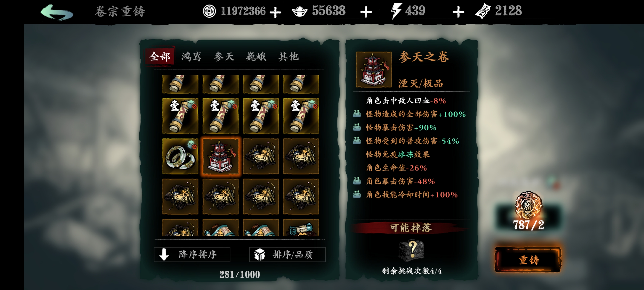Select black armor item beside pagoda

[x=261, y=156]
